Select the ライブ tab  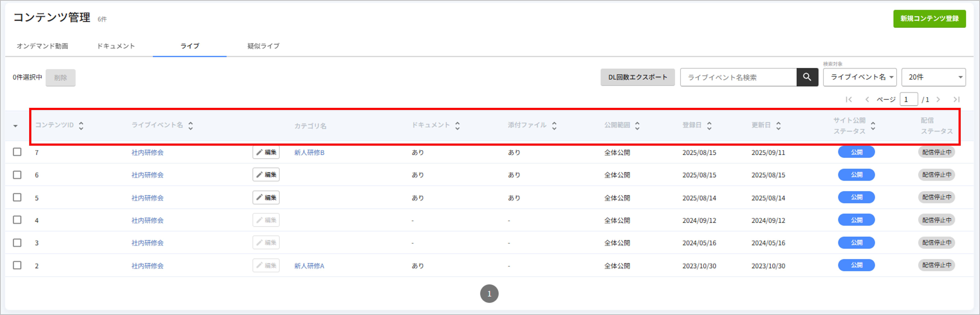189,46
